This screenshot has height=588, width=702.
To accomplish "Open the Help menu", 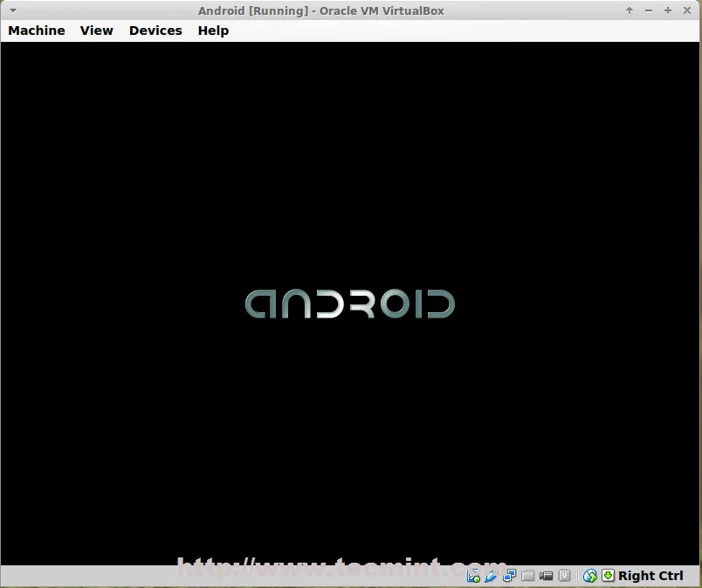I will (x=213, y=31).
